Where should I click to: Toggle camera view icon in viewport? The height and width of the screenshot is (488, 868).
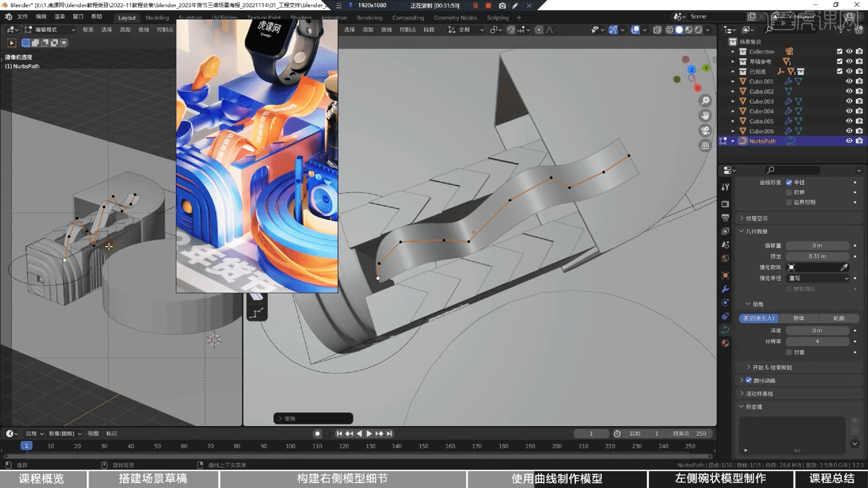click(705, 131)
